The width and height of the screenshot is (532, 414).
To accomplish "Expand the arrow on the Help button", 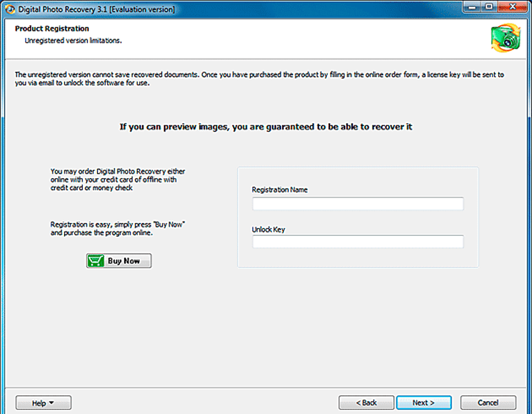I will point(52,403).
